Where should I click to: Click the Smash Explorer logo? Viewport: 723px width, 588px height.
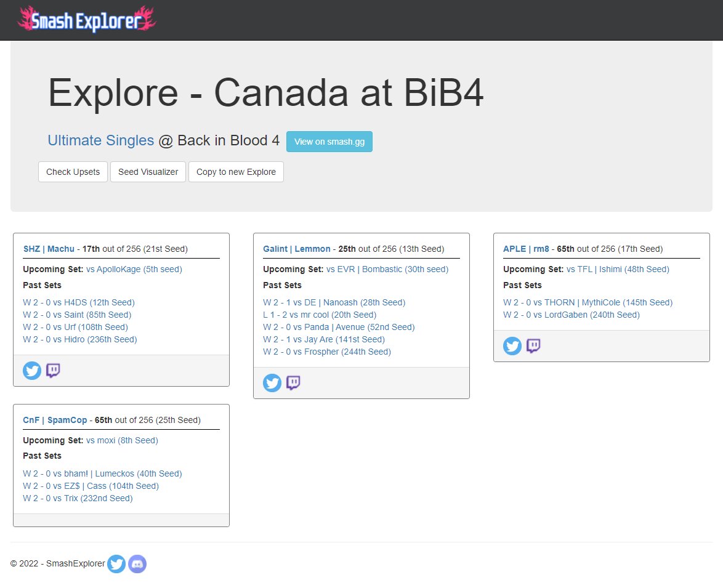[86, 19]
